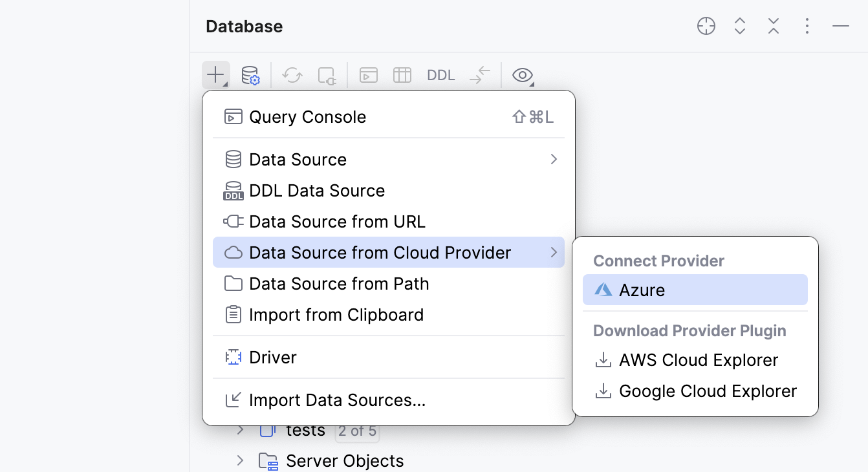Click the DDL generator toolbar icon
The width and height of the screenshot is (868, 472).
click(x=440, y=74)
